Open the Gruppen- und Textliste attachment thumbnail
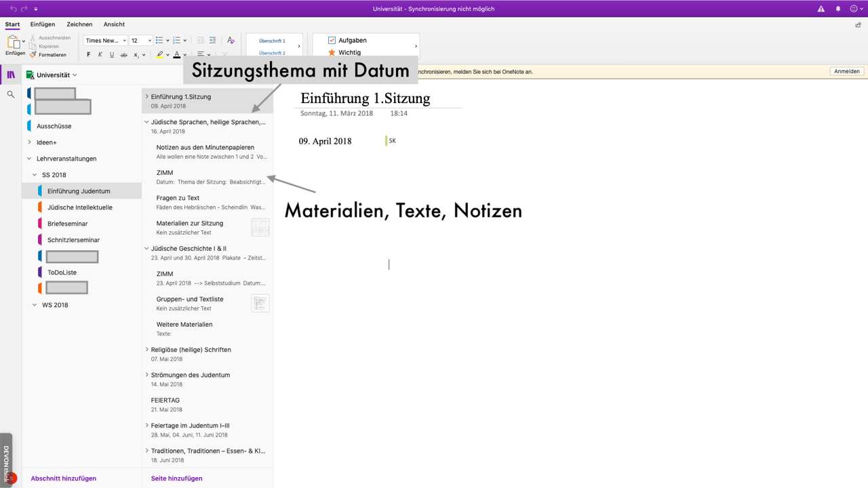The height and width of the screenshot is (488, 868). [260, 303]
